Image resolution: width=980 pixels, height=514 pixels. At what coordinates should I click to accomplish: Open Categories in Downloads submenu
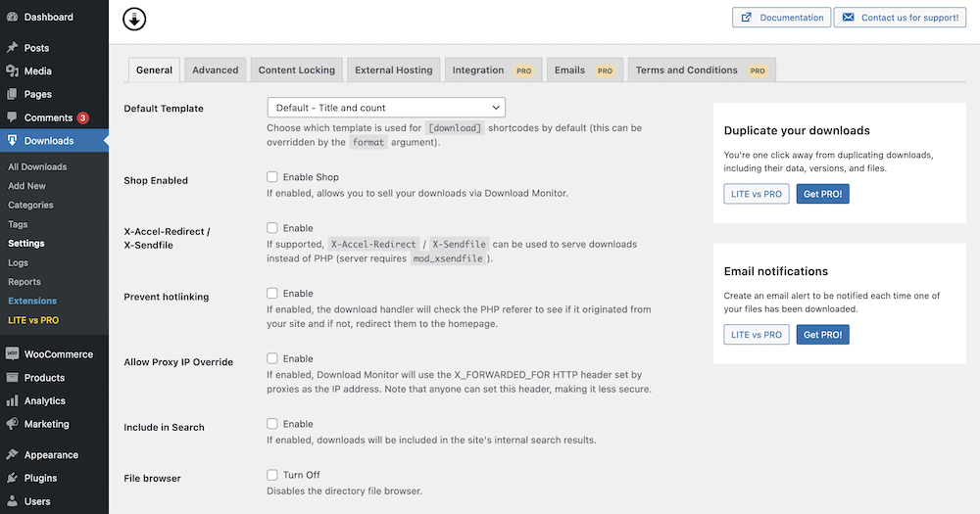point(30,205)
